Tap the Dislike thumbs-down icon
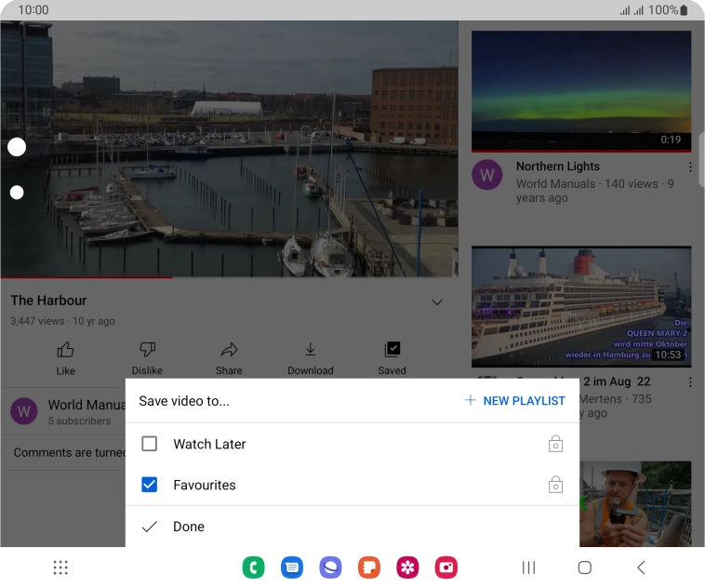Viewport: 705px width, 588px height. click(x=147, y=350)
